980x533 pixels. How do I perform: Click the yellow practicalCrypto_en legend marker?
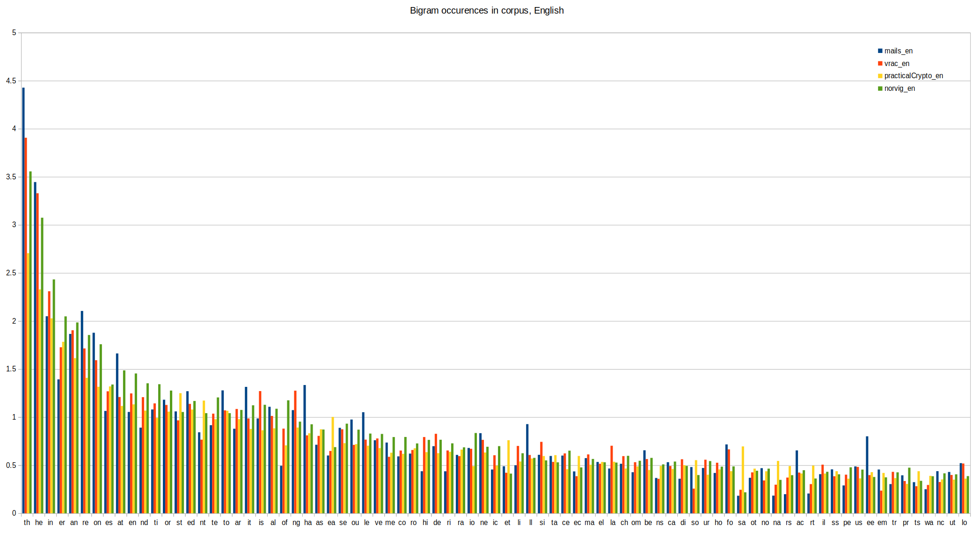880,76
